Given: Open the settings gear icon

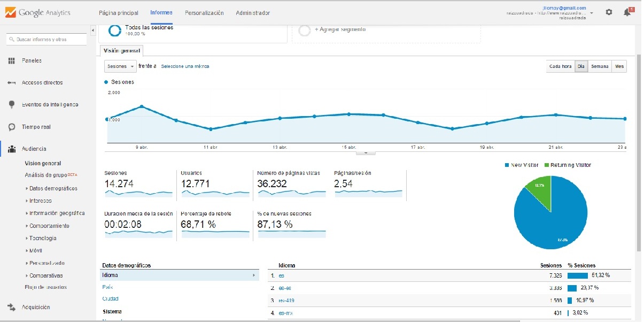Looking at the screenshot, I should 609,12.
